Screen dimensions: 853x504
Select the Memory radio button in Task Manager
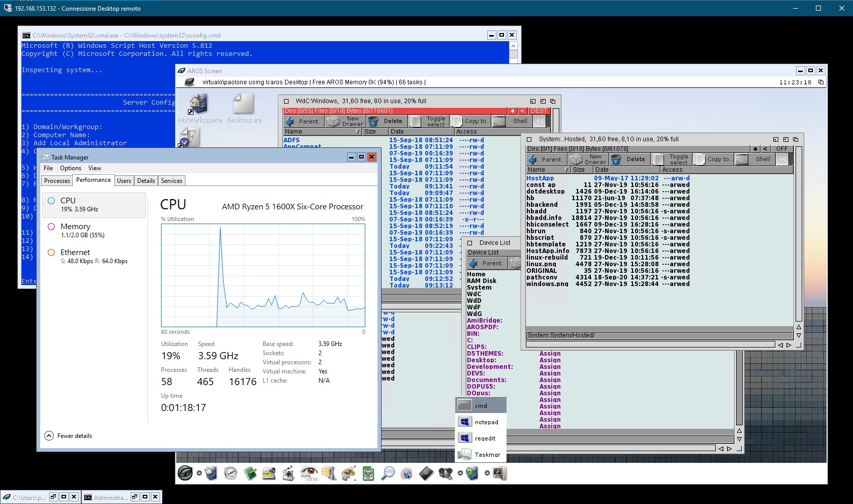tap(51, 227)
